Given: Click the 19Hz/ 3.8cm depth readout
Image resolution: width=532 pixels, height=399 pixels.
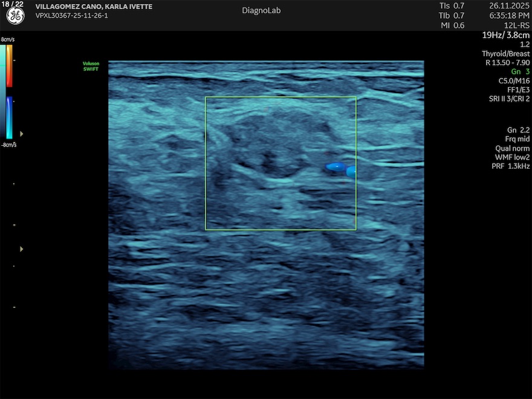Looking at the screenshot, I should tap(505, 35).
